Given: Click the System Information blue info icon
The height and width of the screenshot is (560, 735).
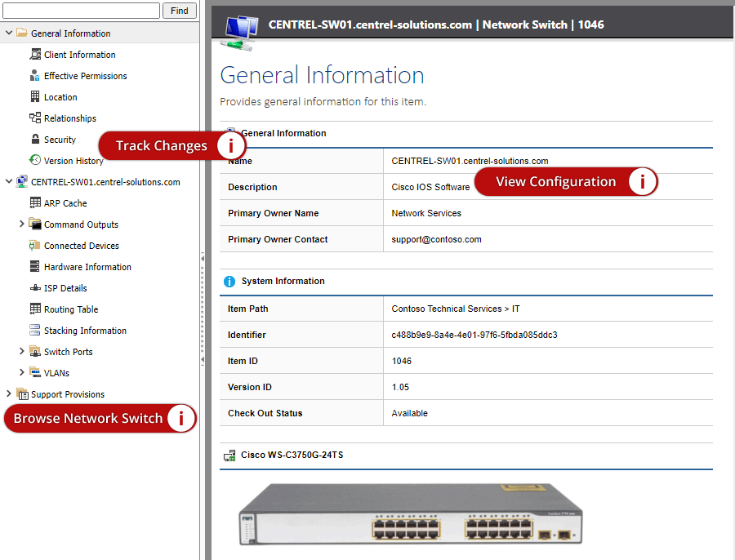Looking at the screenshot, I should point(229,281).
